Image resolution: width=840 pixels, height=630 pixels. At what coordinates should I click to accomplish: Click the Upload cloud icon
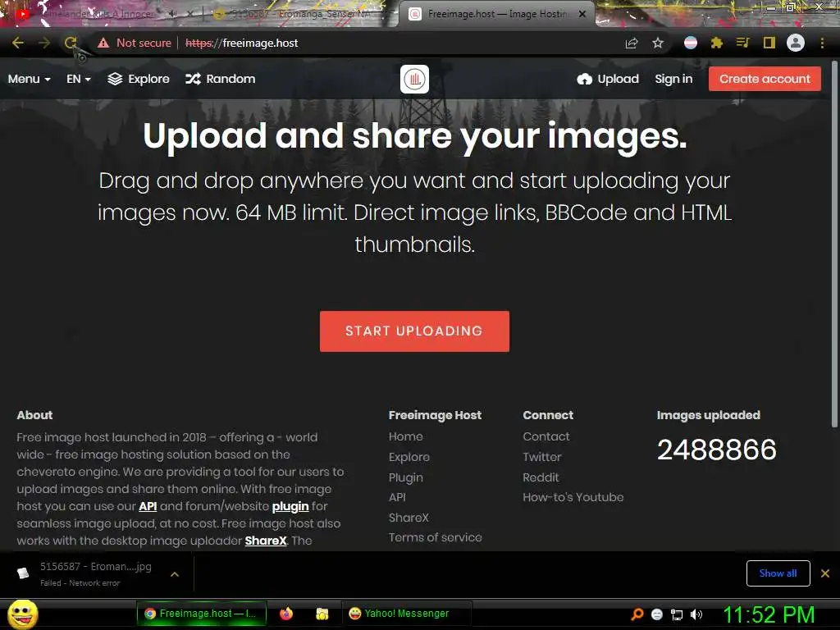(584, 80)
